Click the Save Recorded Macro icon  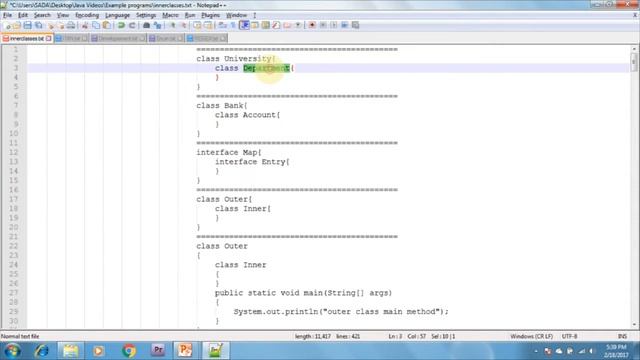356,25
